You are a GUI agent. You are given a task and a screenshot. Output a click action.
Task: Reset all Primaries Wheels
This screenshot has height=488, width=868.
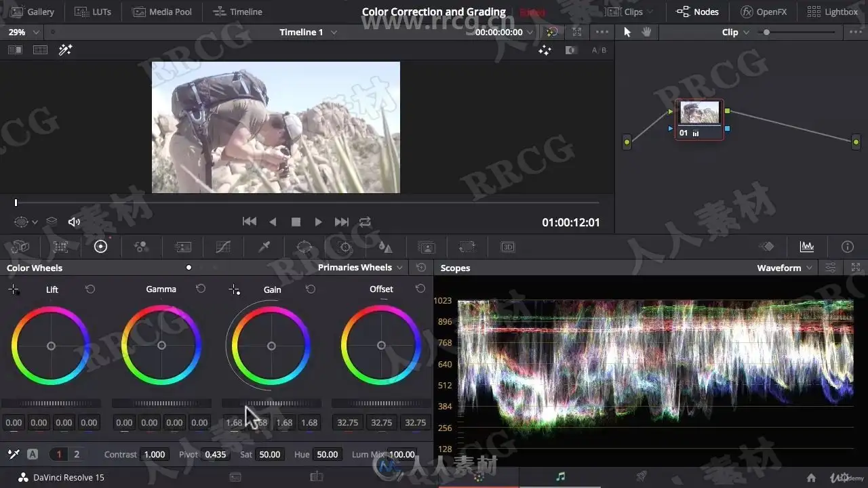(x=421, y=268)
